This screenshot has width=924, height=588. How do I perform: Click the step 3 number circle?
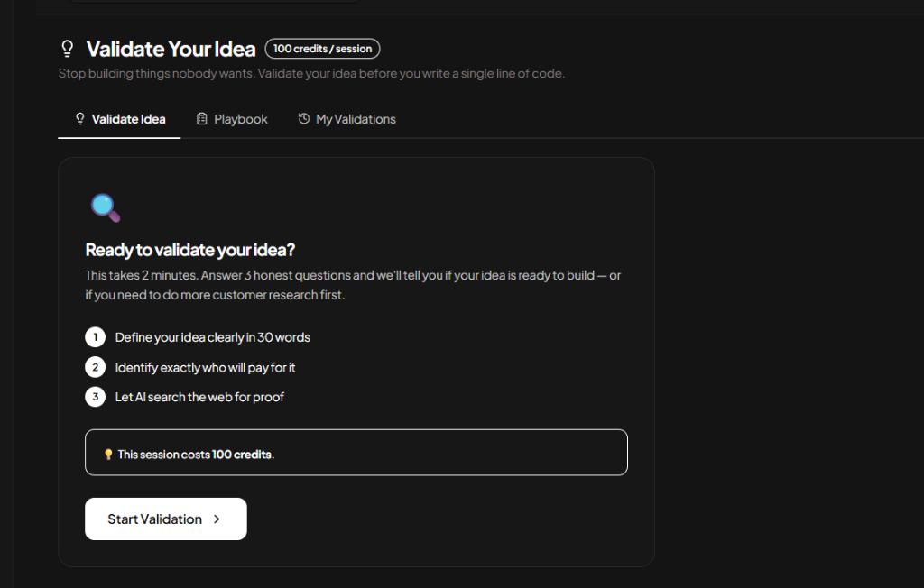pyautogui.click(x=96, y=397)
